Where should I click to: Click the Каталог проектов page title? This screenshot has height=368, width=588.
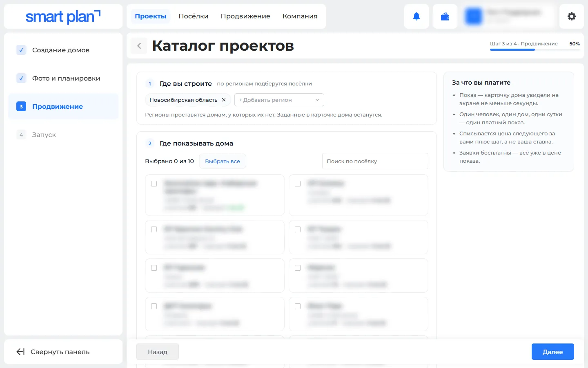(223, 46)
